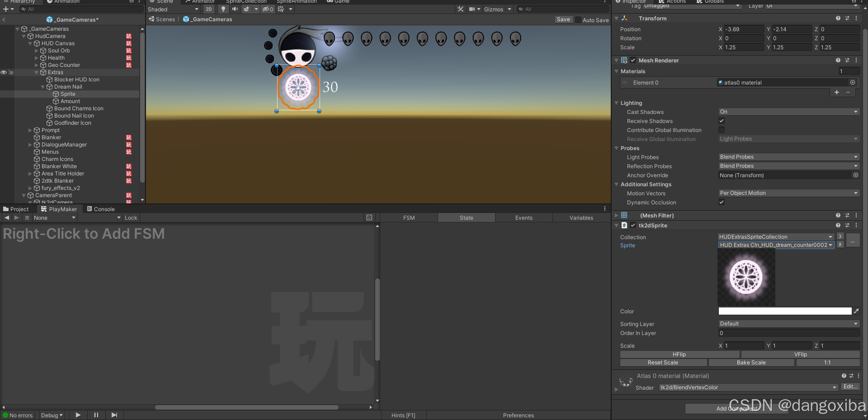This screenshot has height=420, width=868.
Task: Expand DialogueManager tree node
Action: pos(30,145)
